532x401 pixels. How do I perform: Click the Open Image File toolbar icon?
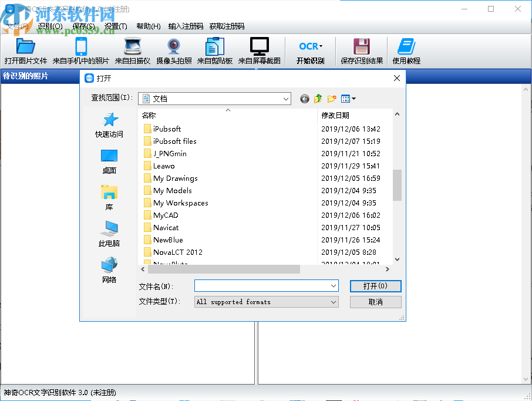tap(25, 51)
